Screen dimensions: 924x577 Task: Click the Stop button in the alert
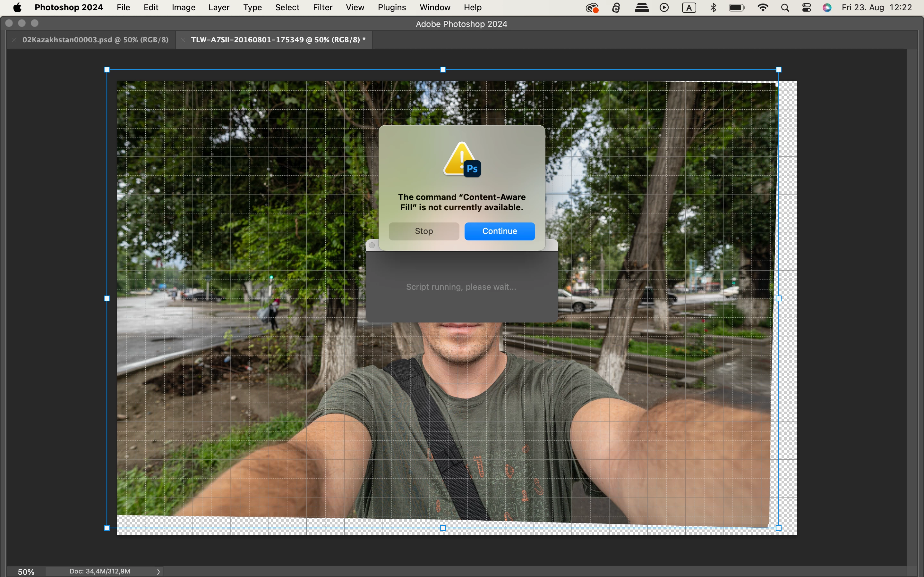point(424,231)
